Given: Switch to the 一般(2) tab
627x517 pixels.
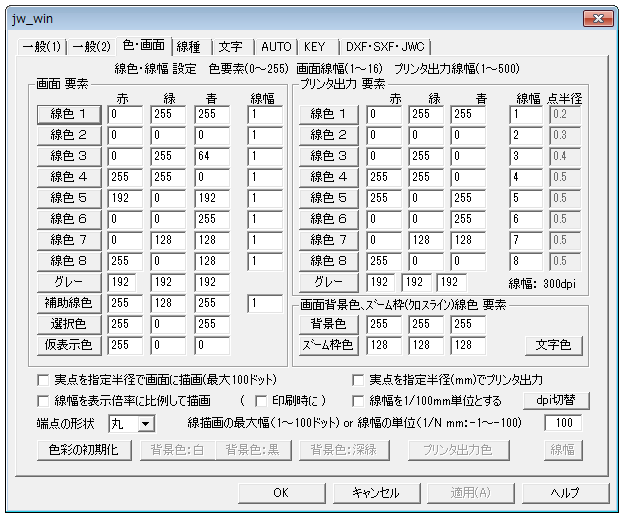Looking at the screenshot, I should 91,47.
